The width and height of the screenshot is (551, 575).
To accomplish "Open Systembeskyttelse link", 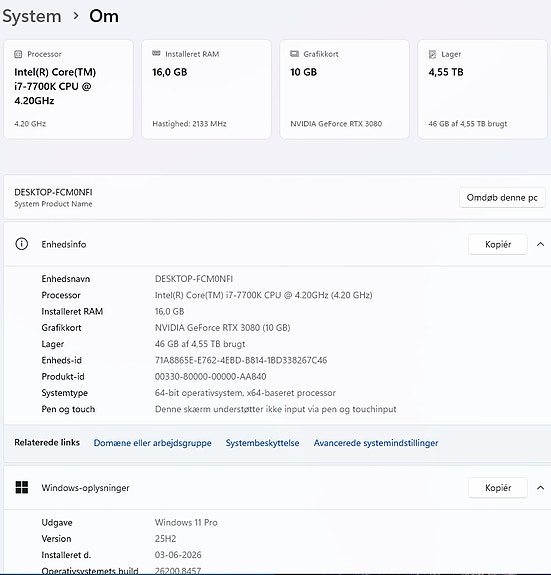I will (262, 443).
